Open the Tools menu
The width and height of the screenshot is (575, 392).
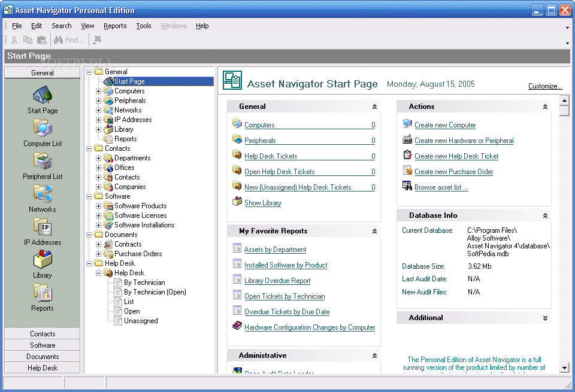tap(144, 26)
